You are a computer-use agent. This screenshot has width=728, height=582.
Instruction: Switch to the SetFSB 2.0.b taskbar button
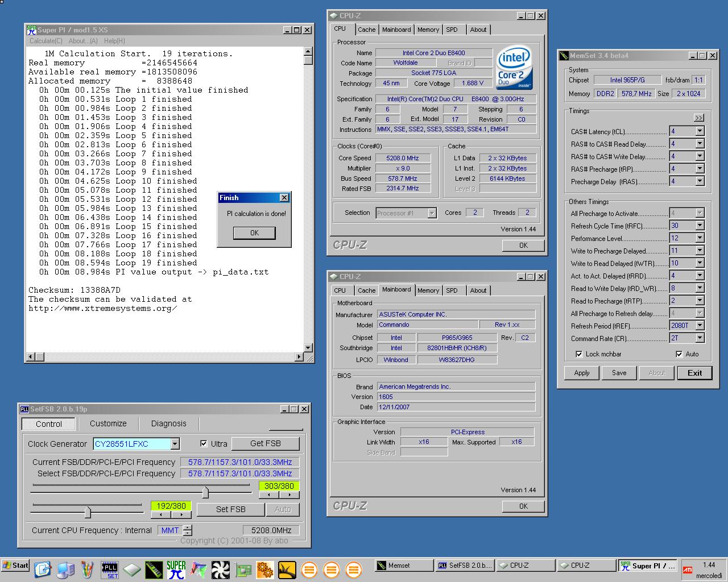click(465, 566)
